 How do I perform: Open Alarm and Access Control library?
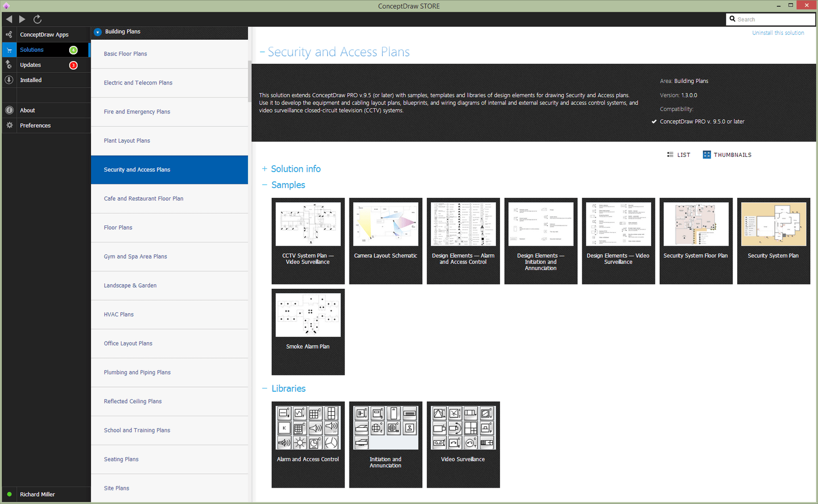[308, 445]
